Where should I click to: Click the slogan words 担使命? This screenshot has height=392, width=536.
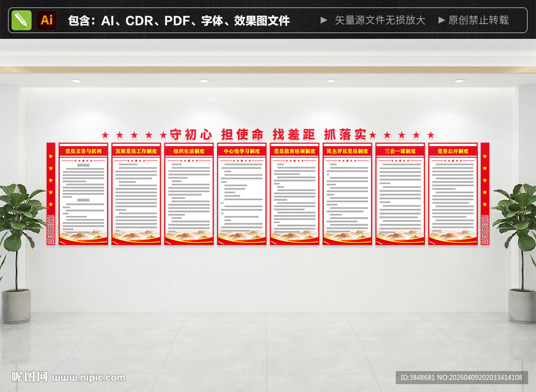pyautogui.click(x=242, y=135)
